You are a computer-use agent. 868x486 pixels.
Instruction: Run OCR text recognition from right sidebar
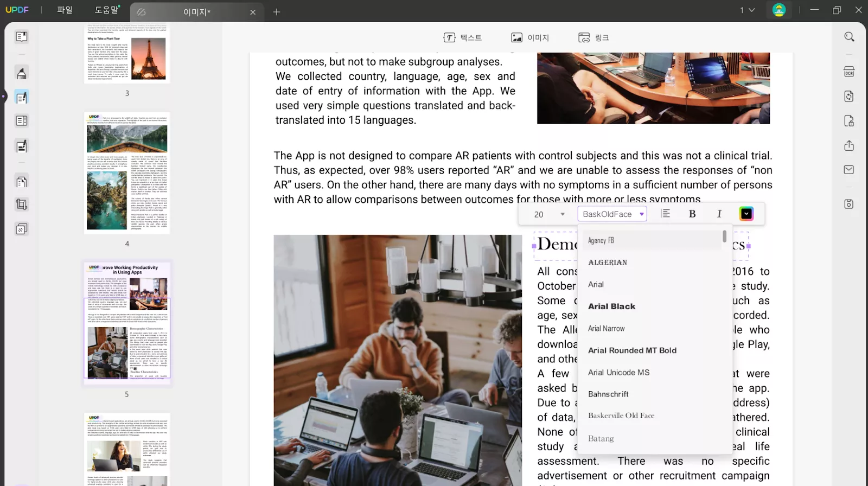(x=849, y=72)
